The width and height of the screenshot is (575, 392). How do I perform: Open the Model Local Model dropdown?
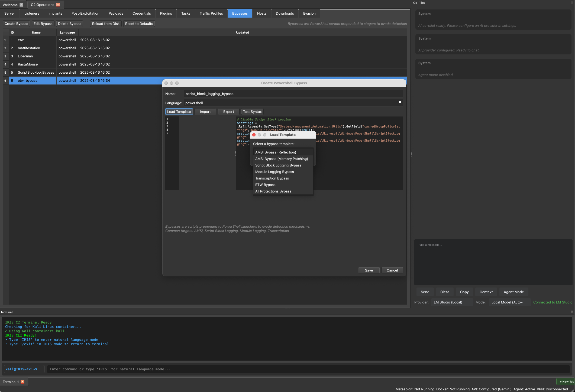(510, 302)
